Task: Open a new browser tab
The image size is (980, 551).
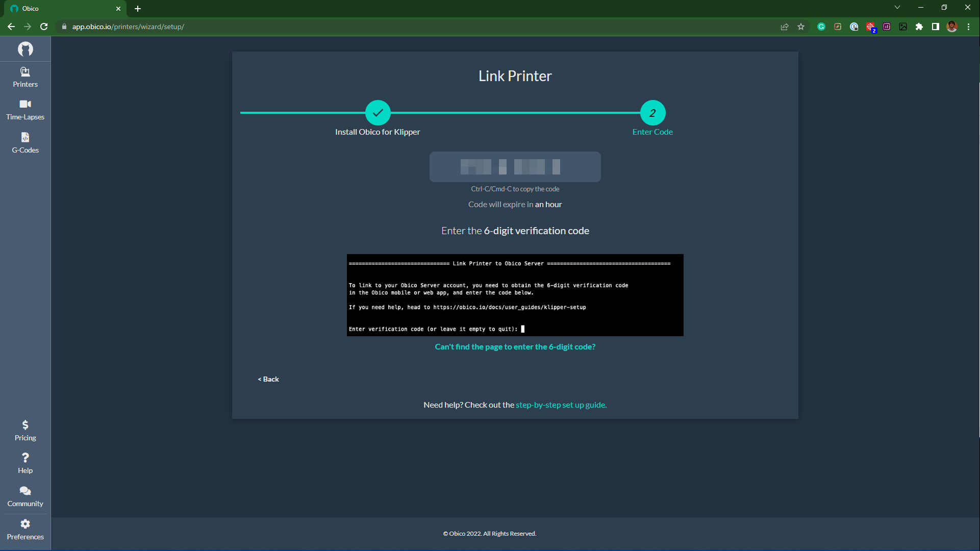Action: pyautogui.click(x=138, y=9)
